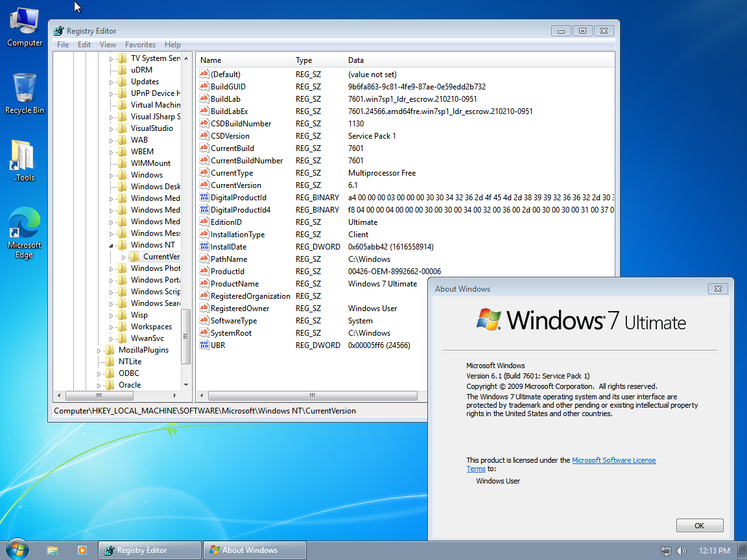Expand the CurrentVersion tree node

[x=123, y=257]
